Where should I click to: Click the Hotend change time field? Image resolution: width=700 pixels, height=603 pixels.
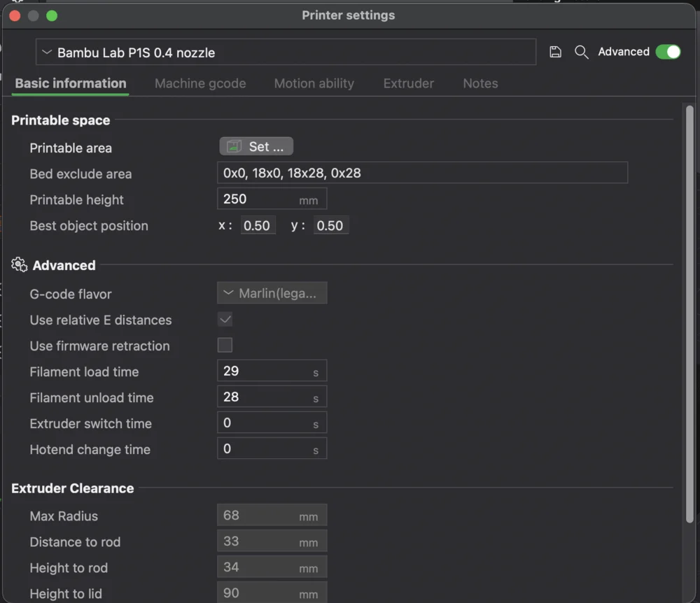272,448
